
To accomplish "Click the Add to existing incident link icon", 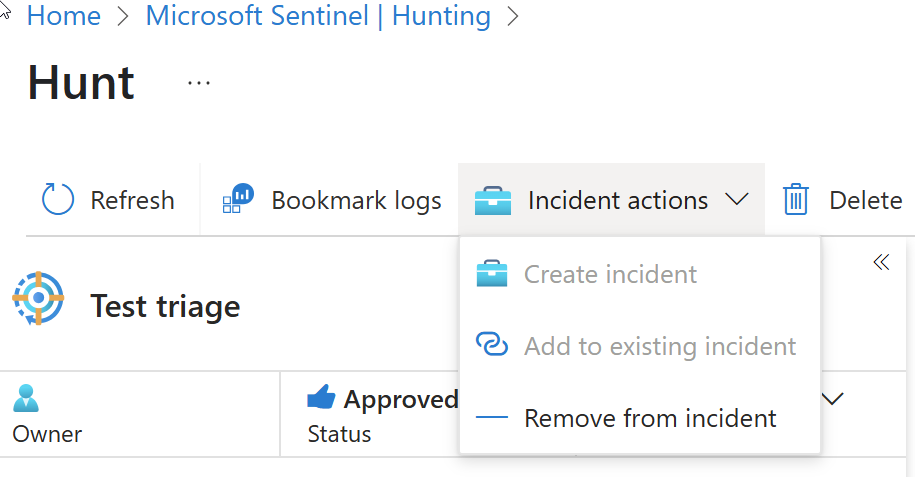I will coord(492,344).
